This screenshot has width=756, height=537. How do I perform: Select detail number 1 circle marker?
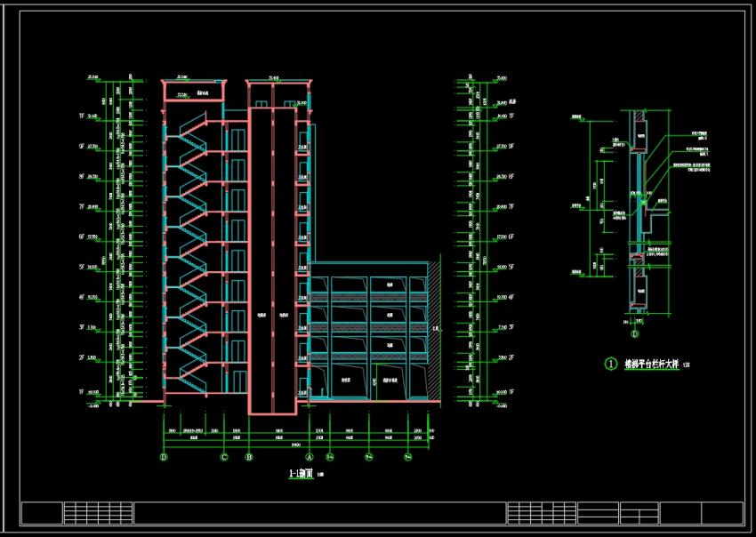pyautogui.click(x=611, y=364)
